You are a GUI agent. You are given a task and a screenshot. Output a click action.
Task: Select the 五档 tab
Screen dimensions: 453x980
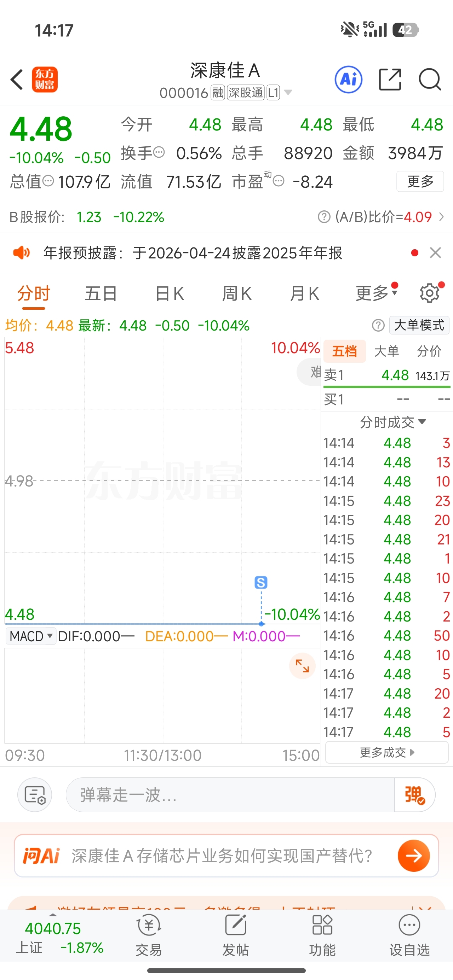[x=344, y=351]
